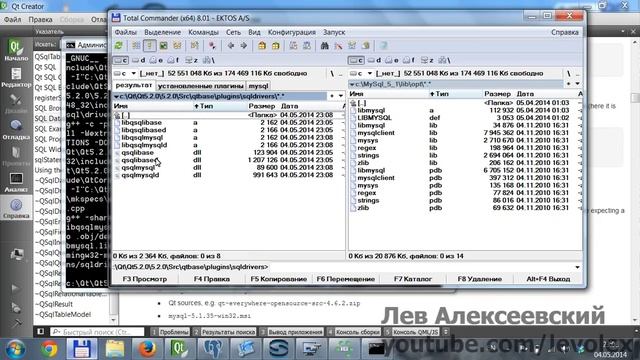The width and height of the screenshot is (640, 360).
Task: Switch to brief file names view icon
Action: pyautogui.click(x=136, y=46)
